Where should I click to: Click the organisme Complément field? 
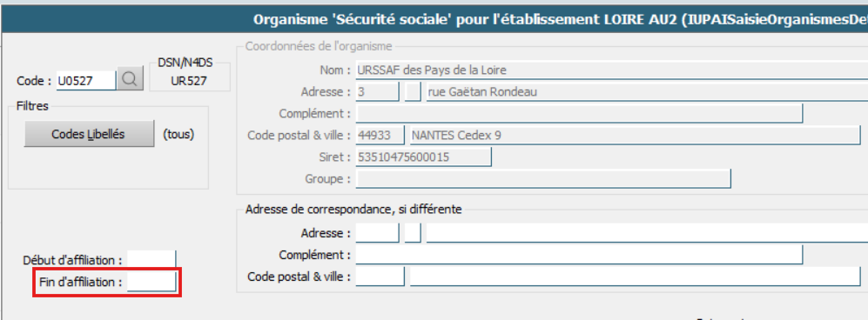(x=579, y=113)
